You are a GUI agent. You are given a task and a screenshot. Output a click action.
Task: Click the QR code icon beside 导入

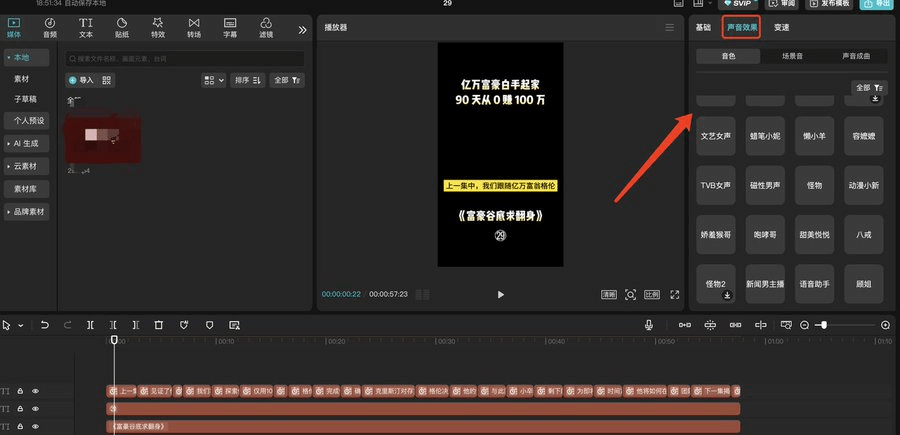tap(107, 80)
